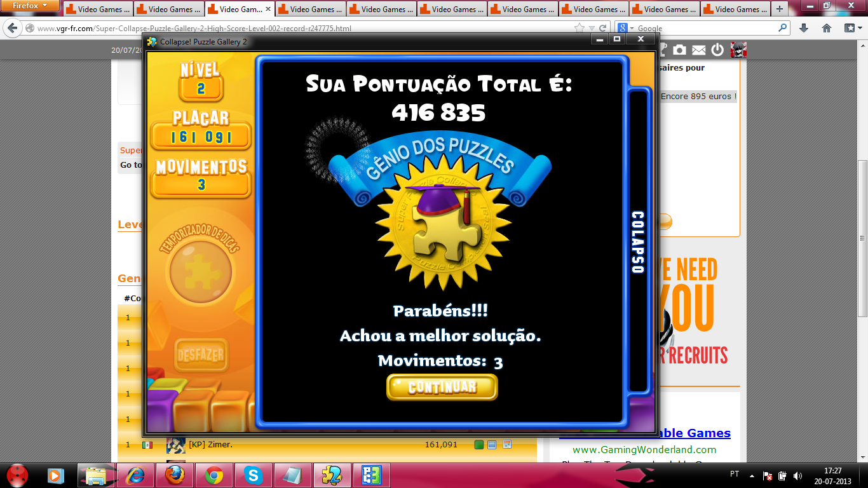Expand the Firefox menu button
868x488 pixels.
[x=31, y=6]
